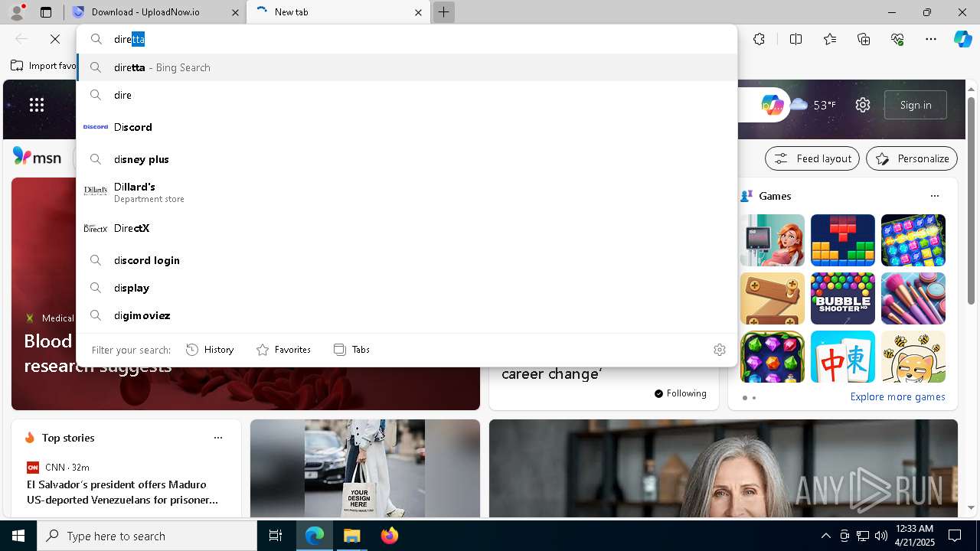Open the Favorites star icon in the toolbar
The height and width of the screenshot is (551, 980).
[x=830, y=39]
